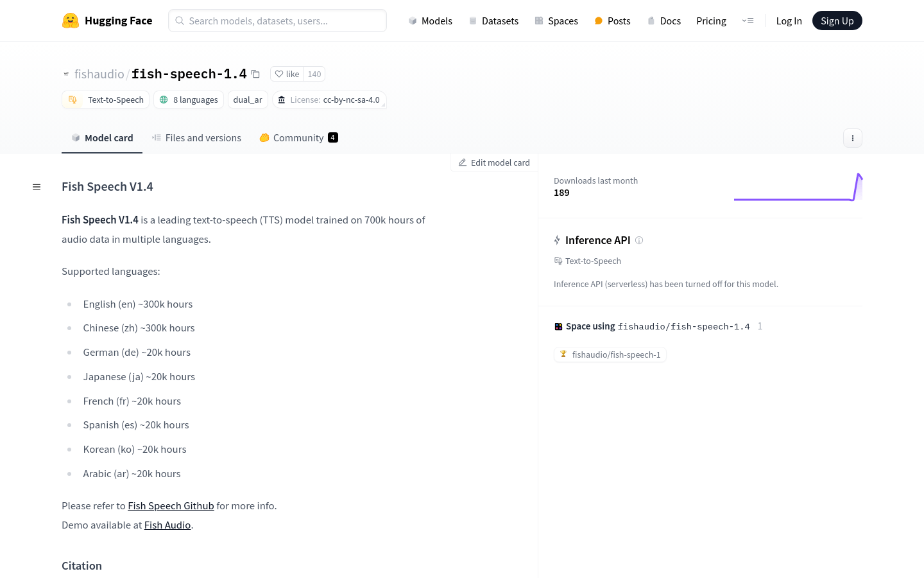Image resolution: width=924 pixels, height=578 pixels.
Task: Expand the navigation more-menu icon
Action: point(748,21)
